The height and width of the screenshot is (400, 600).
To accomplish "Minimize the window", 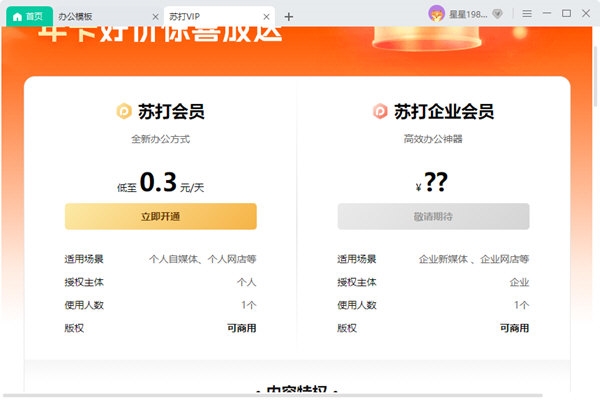I will point(547,13).
